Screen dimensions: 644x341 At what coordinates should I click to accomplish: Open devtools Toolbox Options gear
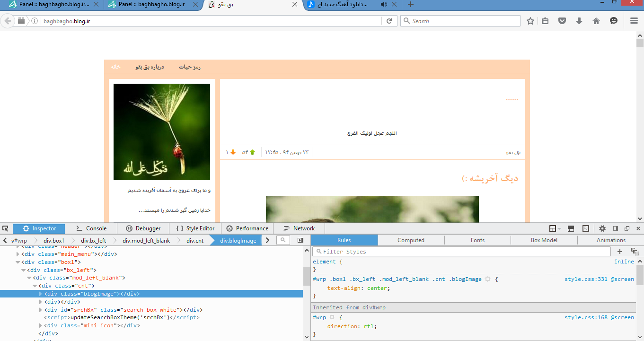click(x=602, y=228)
